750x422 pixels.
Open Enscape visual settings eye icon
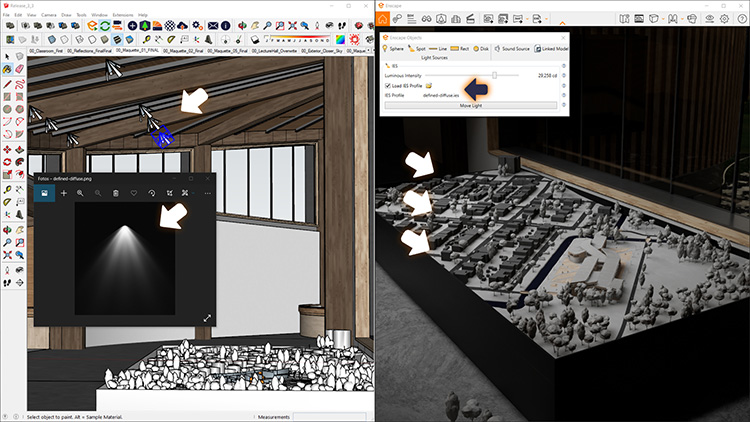[x=709, y=19]
